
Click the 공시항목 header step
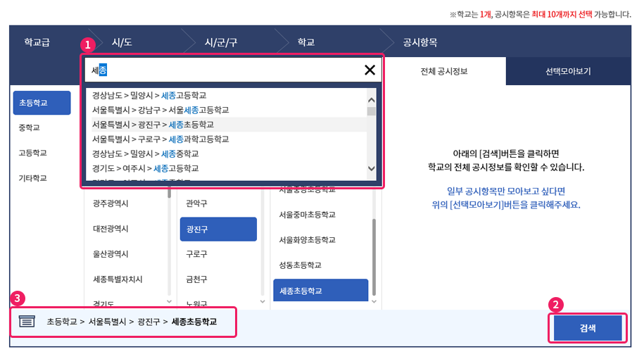tap(419, 42)
